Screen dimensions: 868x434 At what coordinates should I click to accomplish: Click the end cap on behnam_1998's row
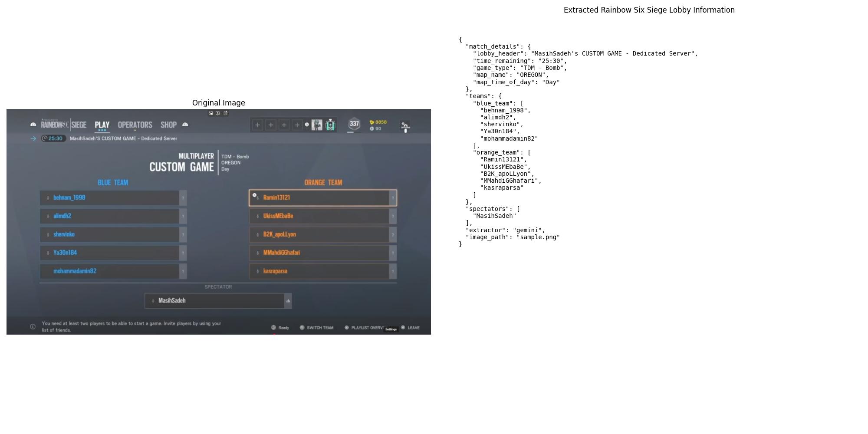click(183, 198)
